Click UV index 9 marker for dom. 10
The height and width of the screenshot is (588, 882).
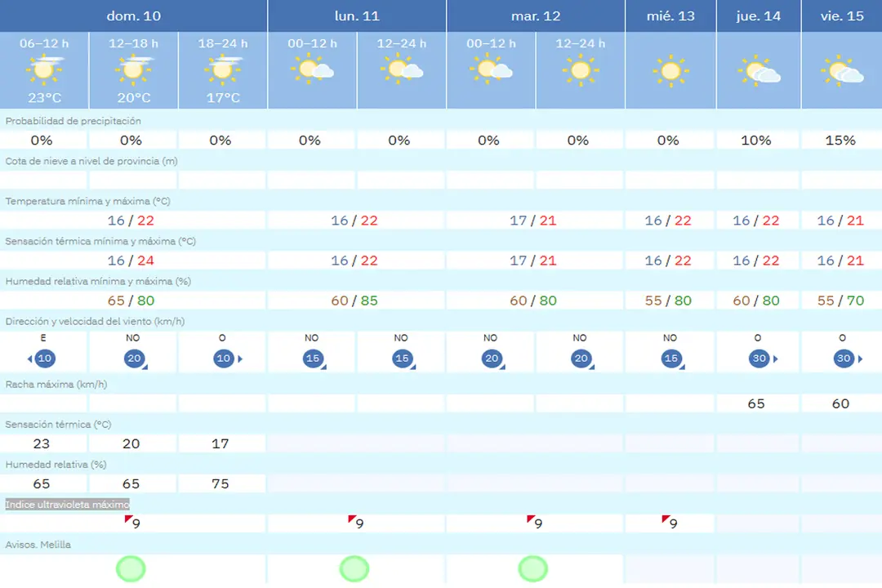click(132, 523)
